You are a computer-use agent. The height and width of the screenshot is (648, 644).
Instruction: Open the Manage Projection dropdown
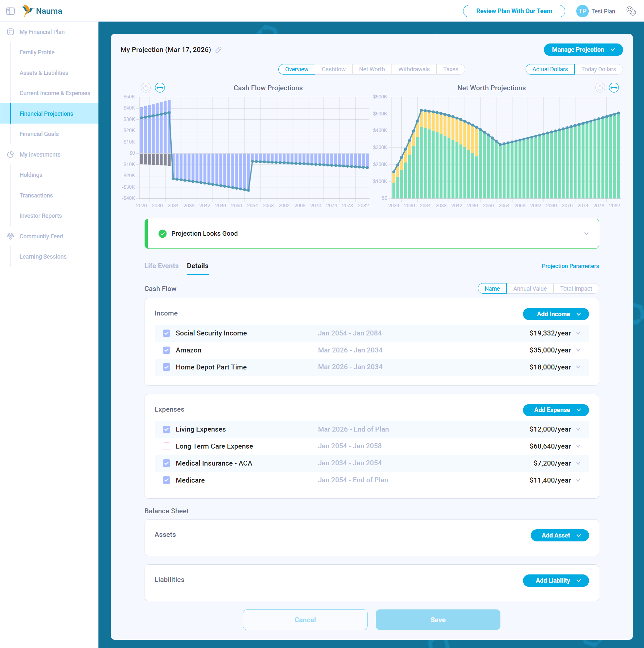tap(583, 50)
